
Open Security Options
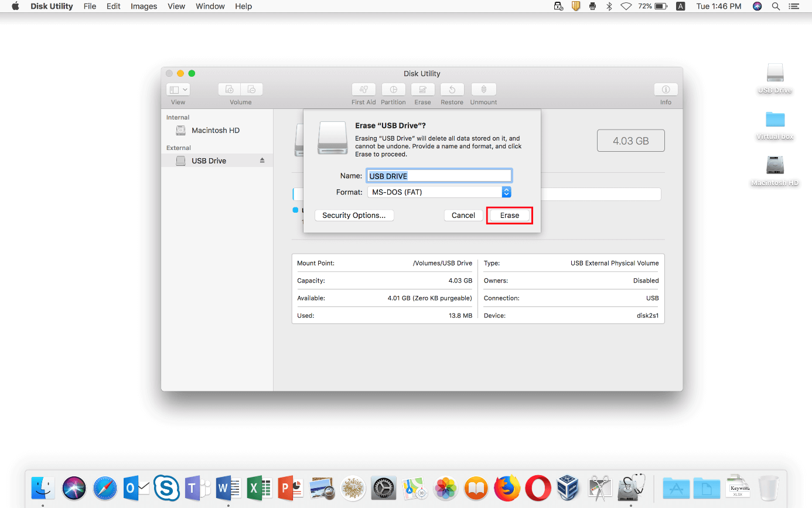pos(354,216)
